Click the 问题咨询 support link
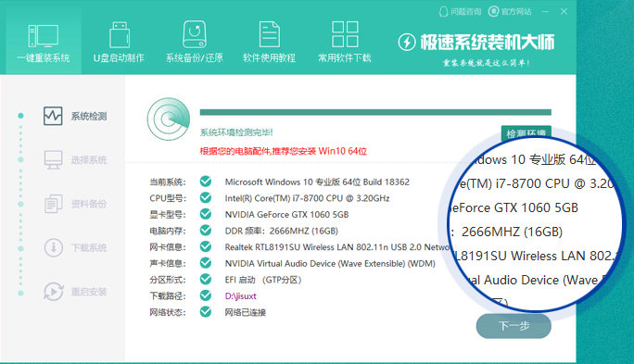Viewport: 634px width, 364px height. (x=460, y=11)
